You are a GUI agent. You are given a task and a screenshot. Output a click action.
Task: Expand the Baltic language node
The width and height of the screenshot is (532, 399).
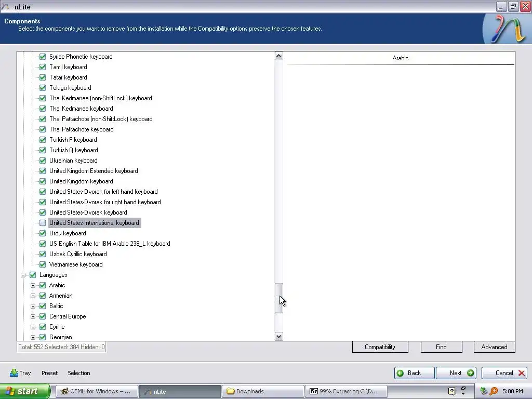[x=33, y=306]
